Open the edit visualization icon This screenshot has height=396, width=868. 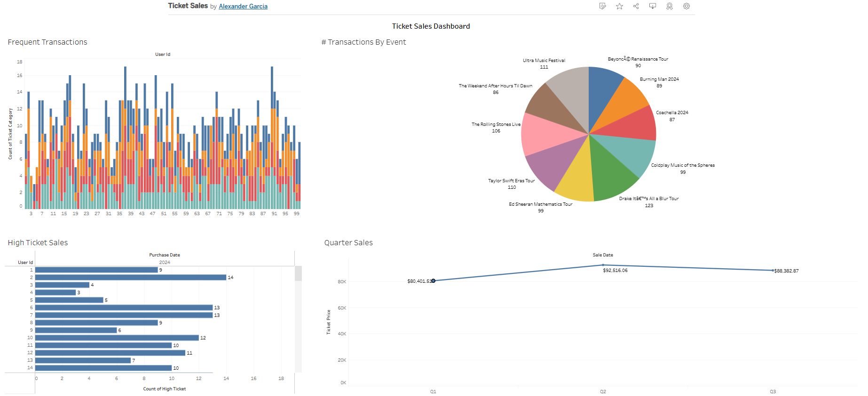pyautogui.click(x=602, y=6)
